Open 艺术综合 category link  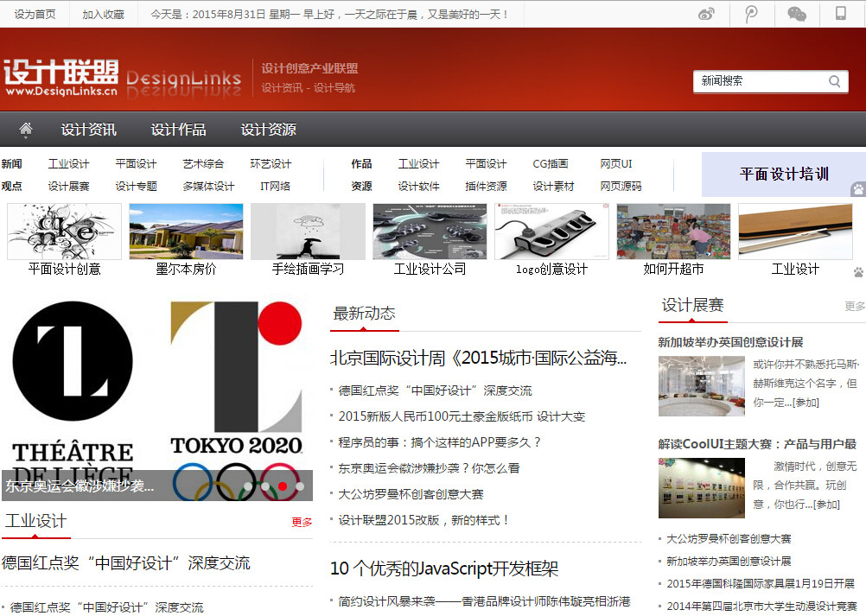pos(203,164)
